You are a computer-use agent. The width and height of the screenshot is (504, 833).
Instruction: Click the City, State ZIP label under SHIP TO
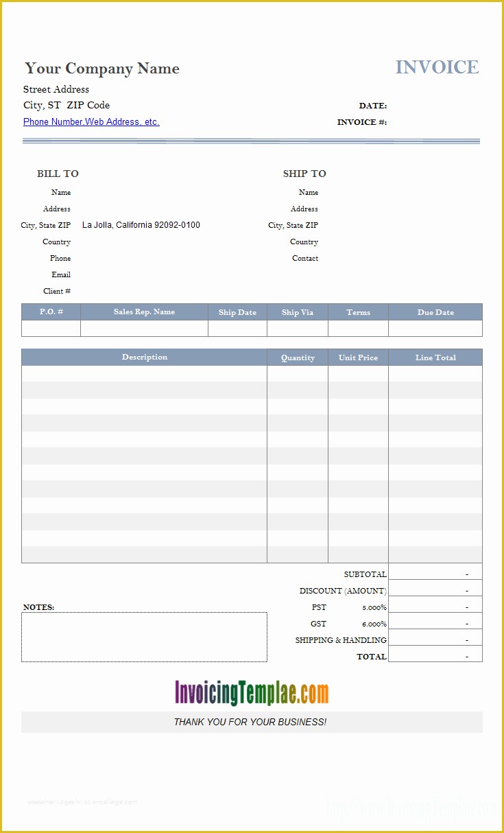pos(293,226)
